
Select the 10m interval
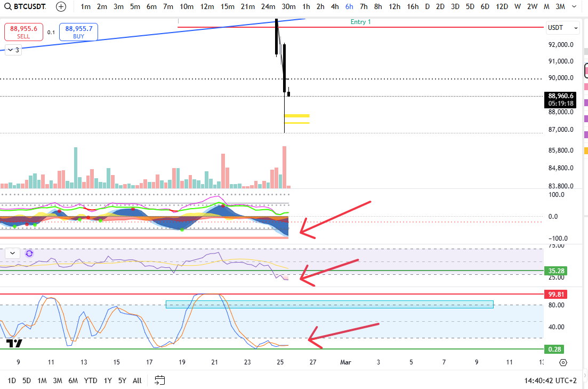187,6
